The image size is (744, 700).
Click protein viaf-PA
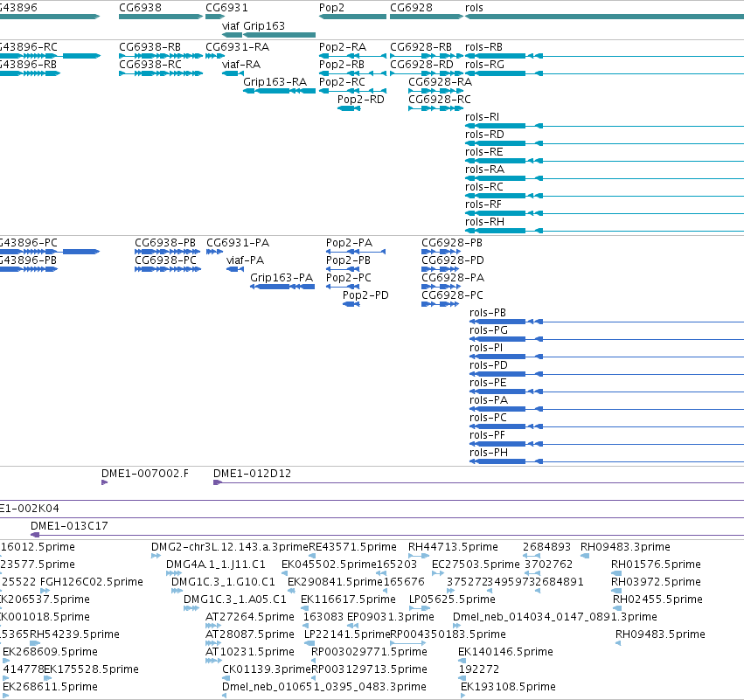coord(246,260)
